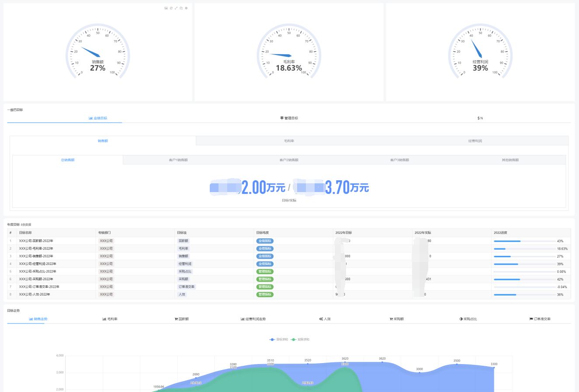The image size is (579, 392).
Task: Select the 经营利润 sub-tab under 业绩目标
Action: (475, 141)
